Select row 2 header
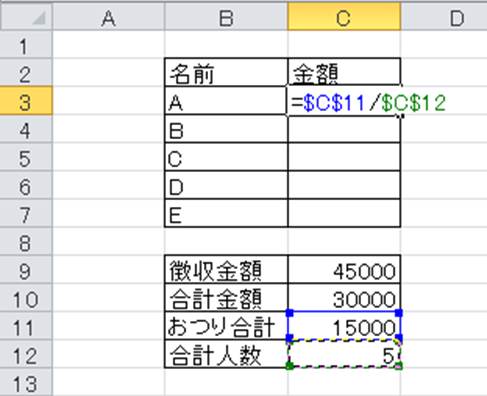 pyautogui.click(x=26, y=73)
